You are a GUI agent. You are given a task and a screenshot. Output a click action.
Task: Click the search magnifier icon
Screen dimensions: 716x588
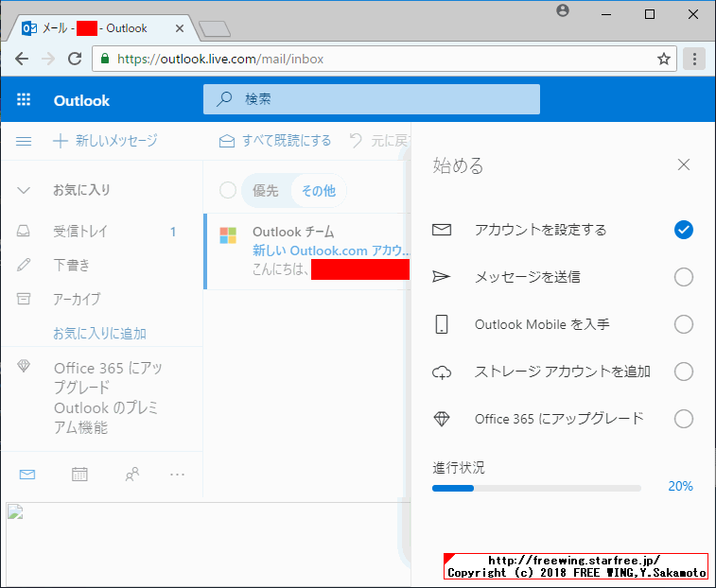click(x=224, y=99)
